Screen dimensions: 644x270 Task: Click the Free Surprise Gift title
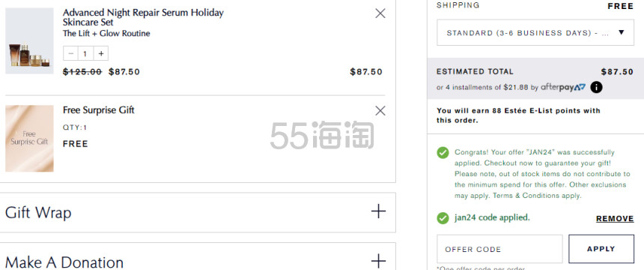pyautogui.click(x=99, y=110)
